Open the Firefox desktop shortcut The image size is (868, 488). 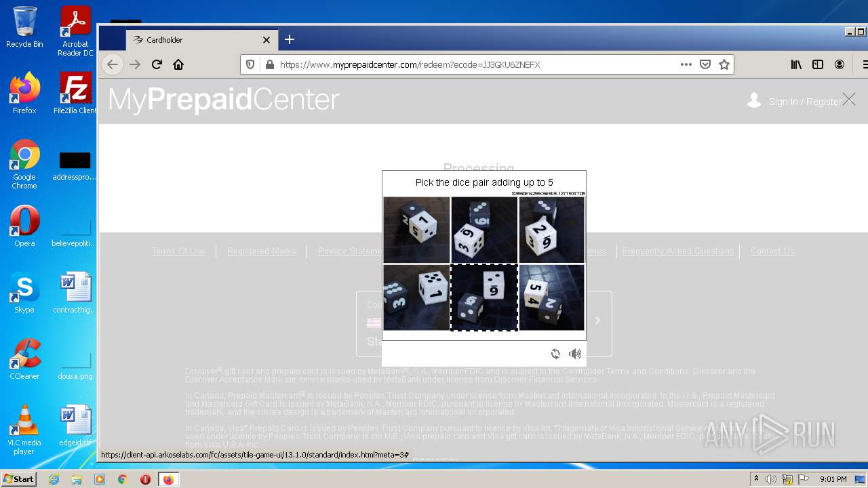pyautogui.click(x=24, y=93)
